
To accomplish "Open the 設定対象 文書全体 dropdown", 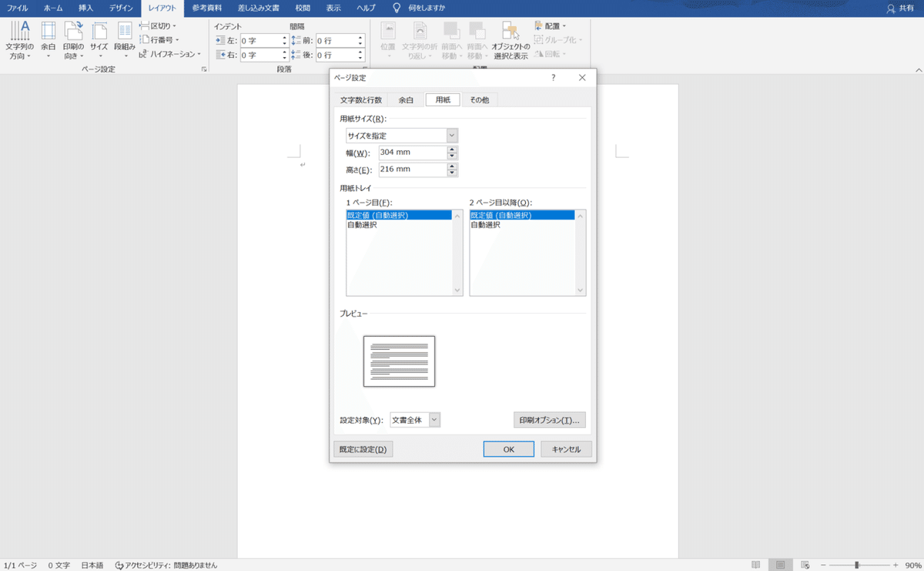I will (x=434, y=420).
